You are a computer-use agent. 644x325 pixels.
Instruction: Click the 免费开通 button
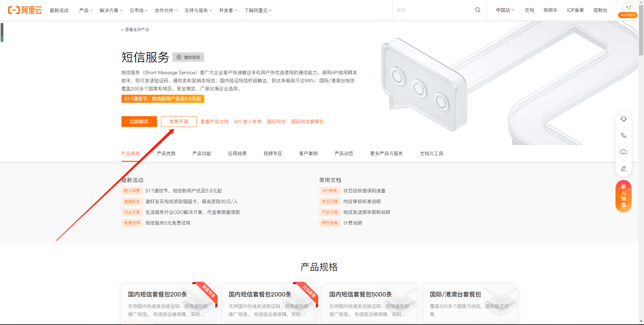[x=178, y=122]
